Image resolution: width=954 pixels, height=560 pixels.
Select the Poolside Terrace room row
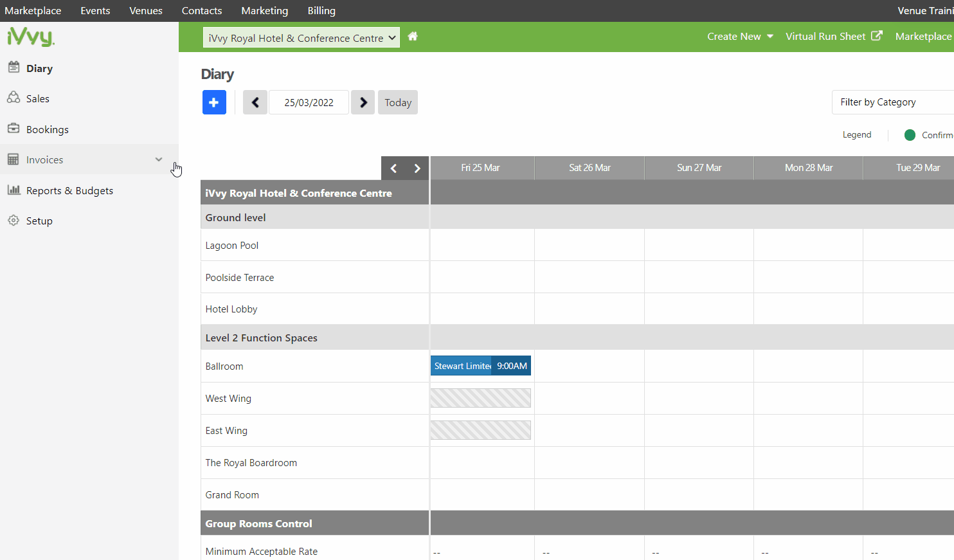(315, 277)
